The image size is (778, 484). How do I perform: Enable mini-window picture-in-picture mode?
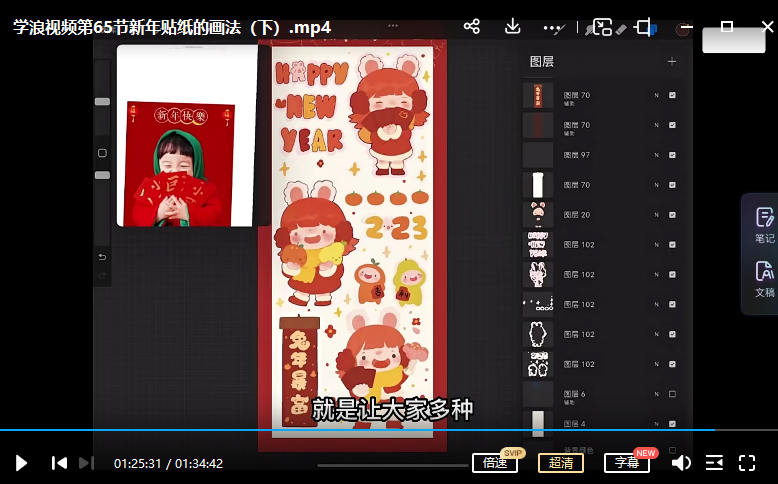600,27
